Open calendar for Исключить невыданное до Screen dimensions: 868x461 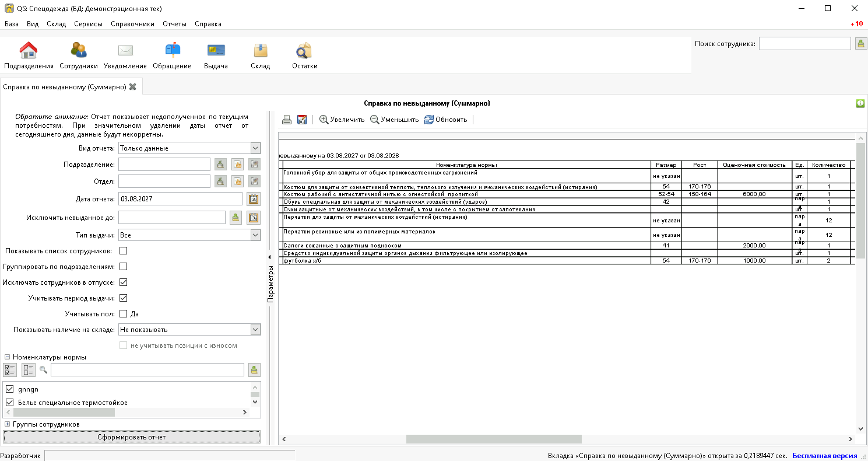[254, 218]
